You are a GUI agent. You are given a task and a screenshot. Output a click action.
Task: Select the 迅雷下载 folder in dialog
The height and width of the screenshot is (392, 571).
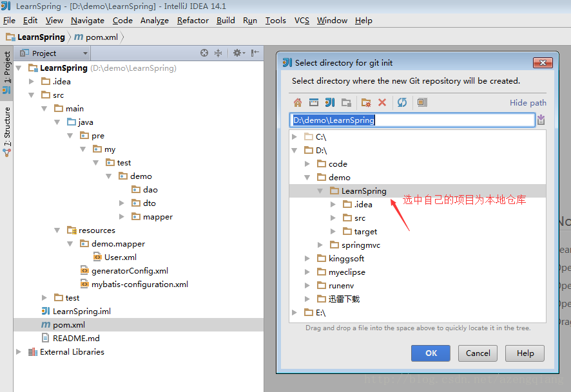coord(344,299)
